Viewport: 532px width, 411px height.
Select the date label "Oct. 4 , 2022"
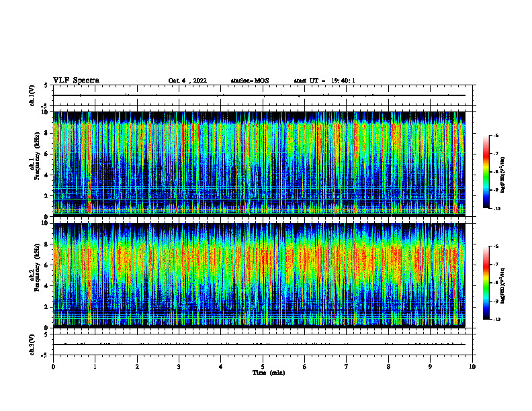point(187,81)
